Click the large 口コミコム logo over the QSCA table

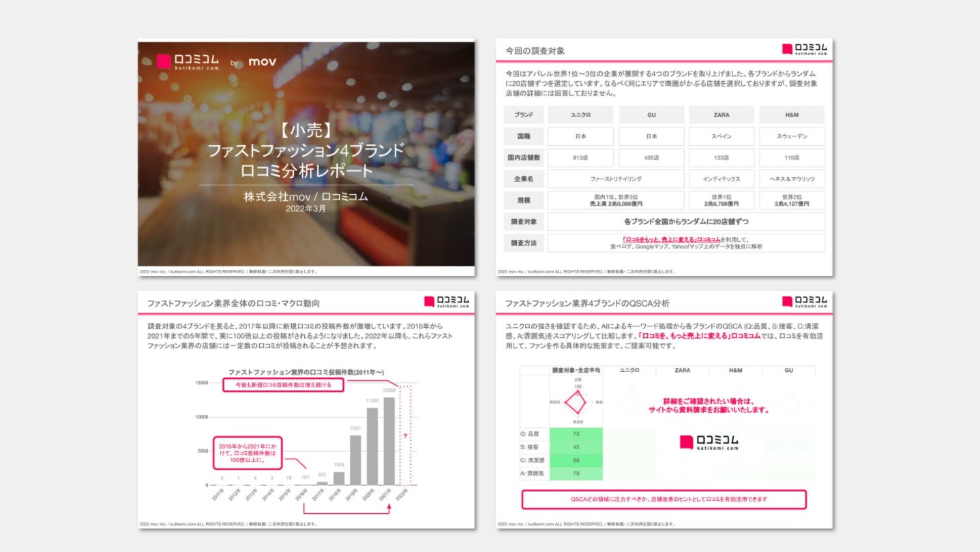point(709,442)
